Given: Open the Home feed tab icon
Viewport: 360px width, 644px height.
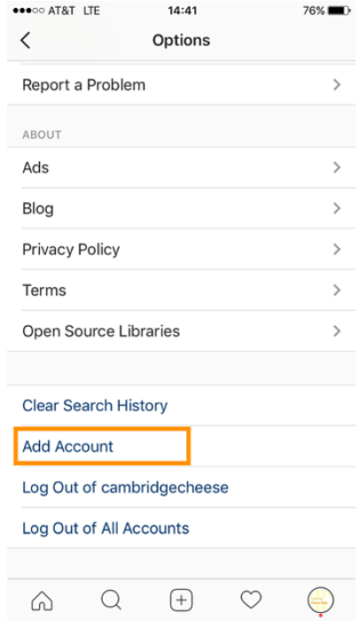Looking at the screenshot, I should [x=42, y=601].
